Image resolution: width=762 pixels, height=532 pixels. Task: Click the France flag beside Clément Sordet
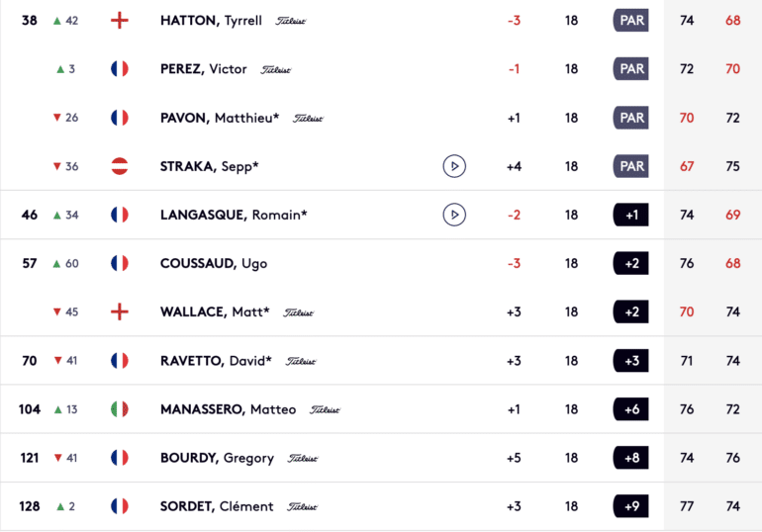pyautogui.click(x=120, y=506)
